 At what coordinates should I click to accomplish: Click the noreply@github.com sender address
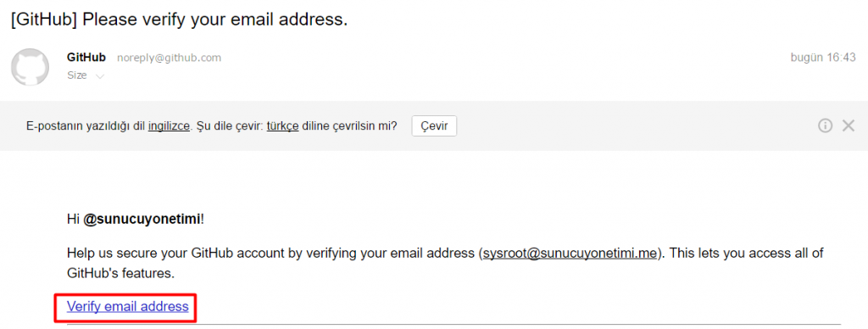[x=169, y=58]
